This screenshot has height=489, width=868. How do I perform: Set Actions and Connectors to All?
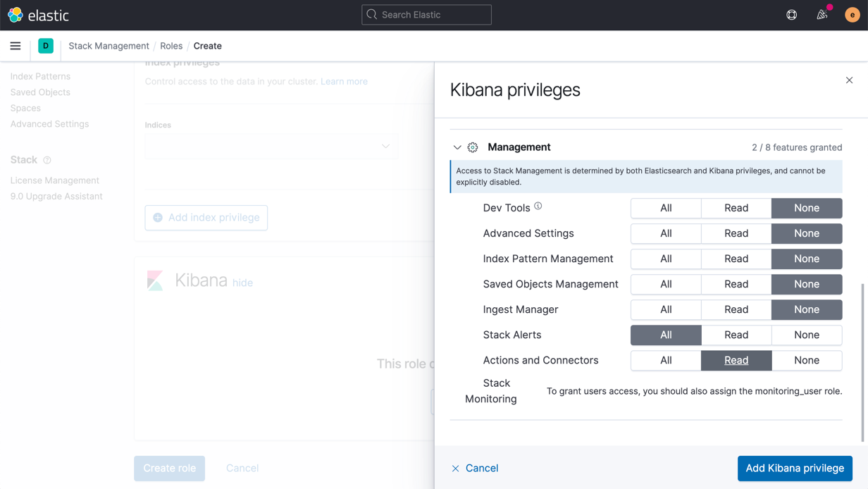pos(666,360)
